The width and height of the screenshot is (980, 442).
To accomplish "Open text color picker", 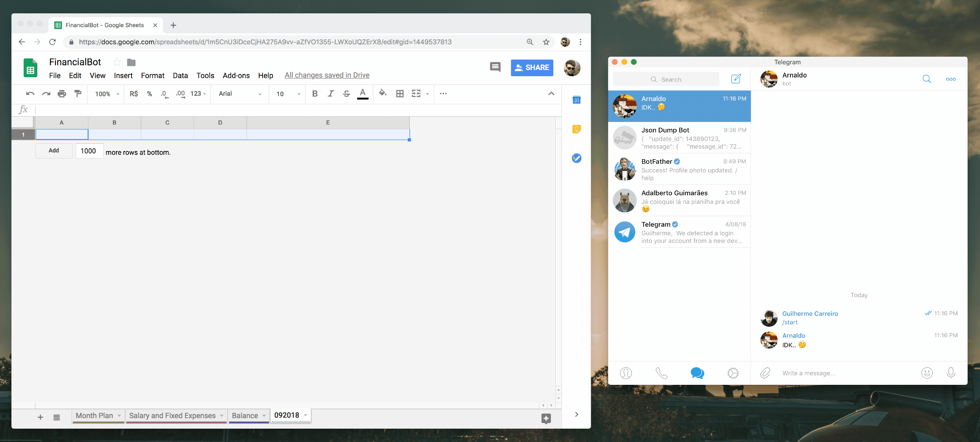I will pyautogui.click(x=363, y=94).
